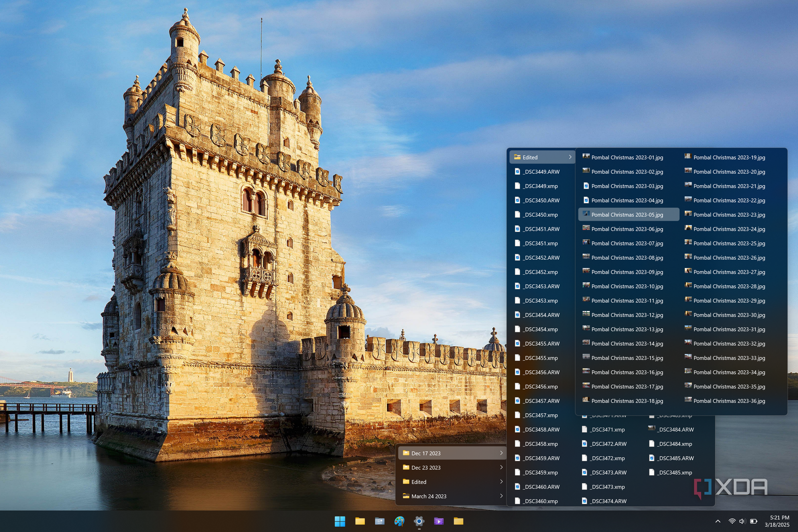Click the volume speaker icon
Viewport: 798px width, 532px height.
tap(742, 521)
